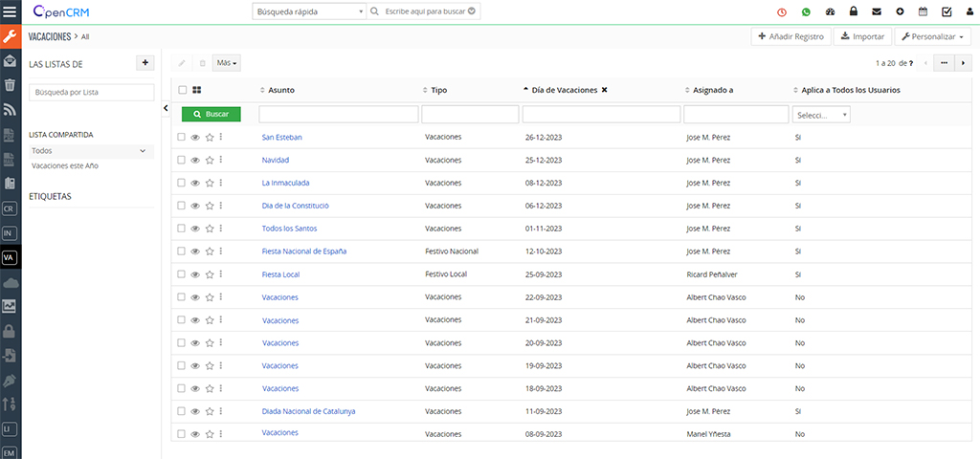Click the page options three-dot button

[944, 63]
